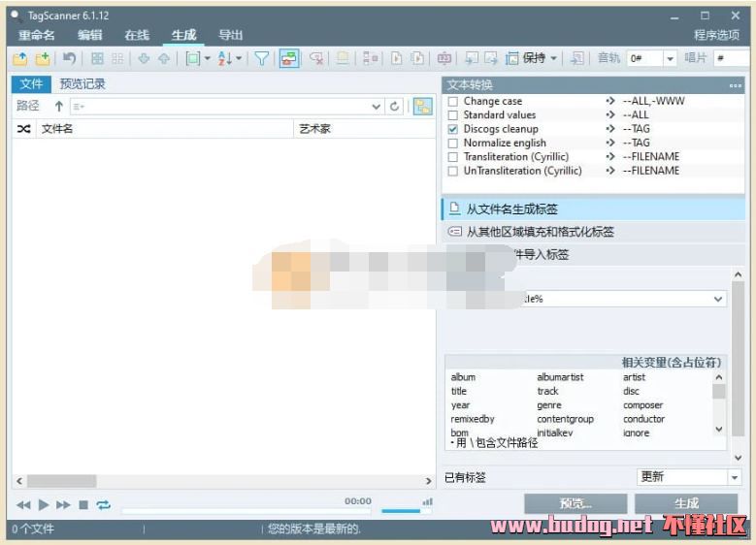Select the 文件 tab in the file panel
This screenshot has height=545, width=756.
[31, 83]
